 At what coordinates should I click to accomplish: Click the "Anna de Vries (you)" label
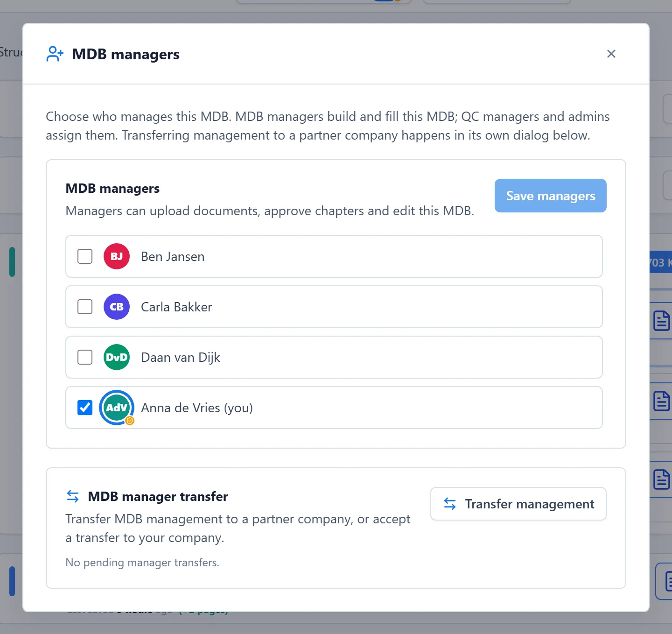point(197,408)
